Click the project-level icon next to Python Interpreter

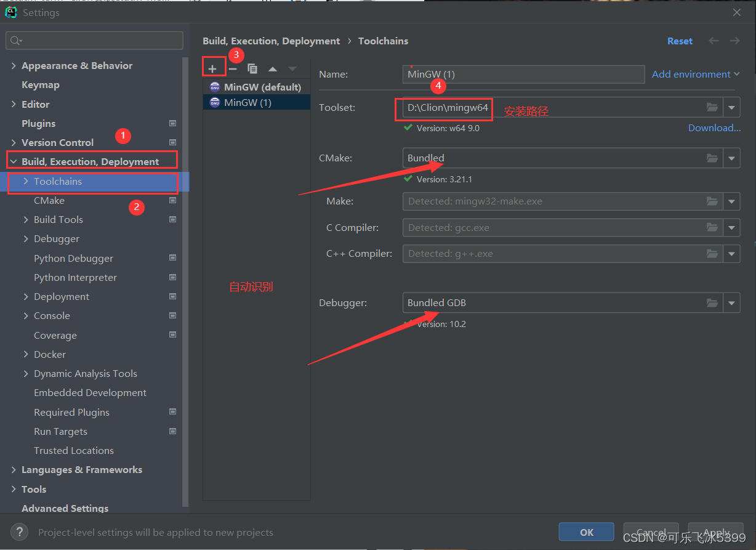point(172,278)
